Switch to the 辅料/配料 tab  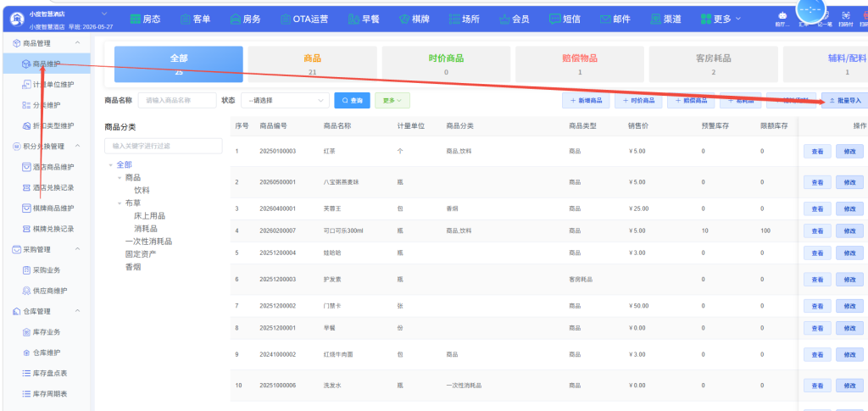[825, 64]
